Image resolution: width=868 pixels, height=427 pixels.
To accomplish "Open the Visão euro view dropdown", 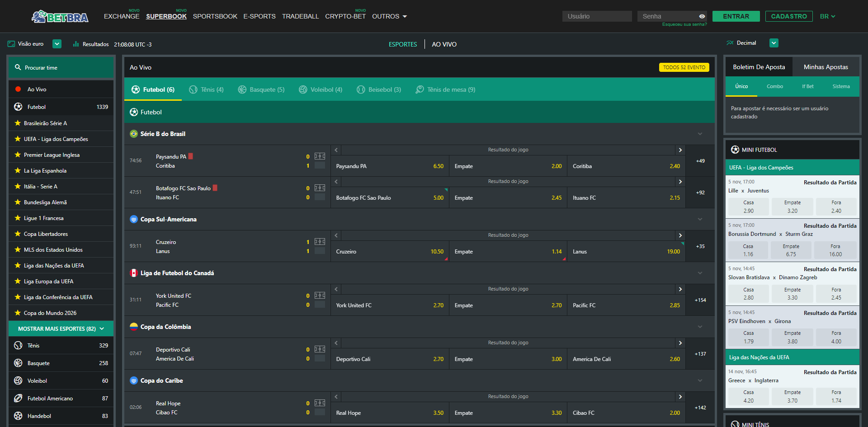I will [x=57, y=44].
